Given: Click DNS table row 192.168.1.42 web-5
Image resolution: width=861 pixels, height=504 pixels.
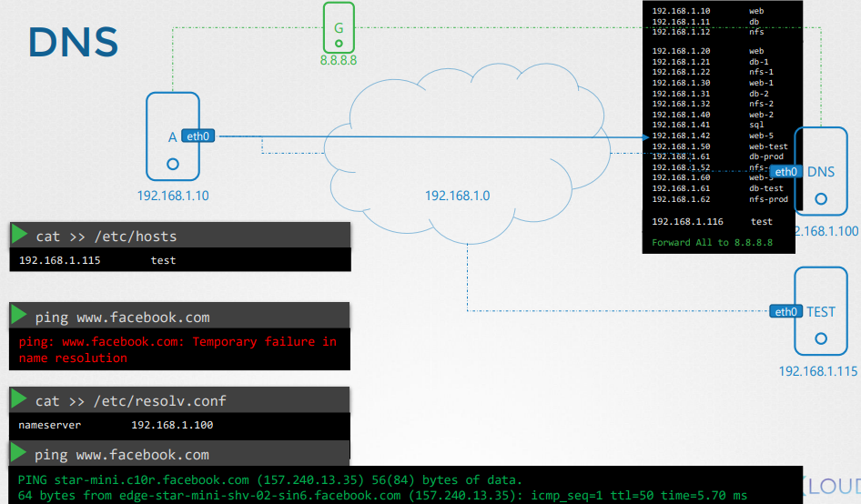Looking at the screenshot, I should 713,136.
